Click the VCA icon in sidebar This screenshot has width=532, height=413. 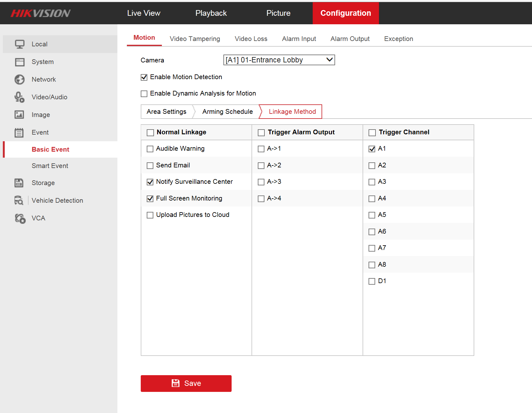(20, 218)
